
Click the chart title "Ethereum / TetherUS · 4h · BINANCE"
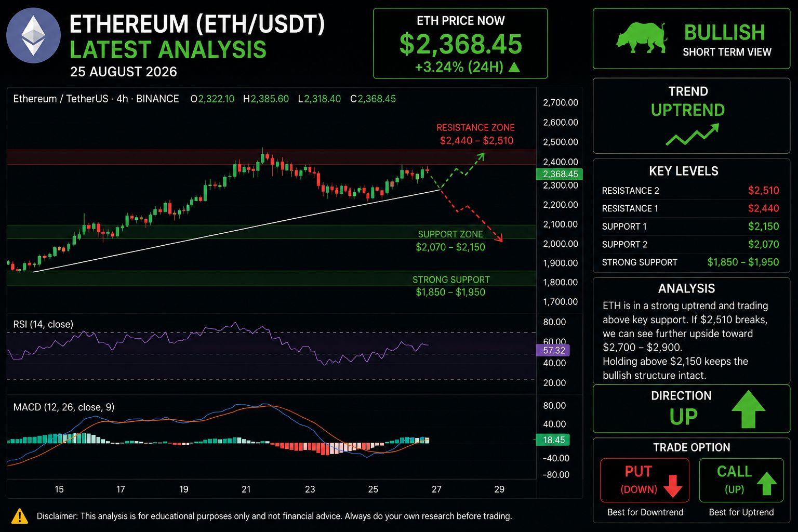[x=96, y=99]
